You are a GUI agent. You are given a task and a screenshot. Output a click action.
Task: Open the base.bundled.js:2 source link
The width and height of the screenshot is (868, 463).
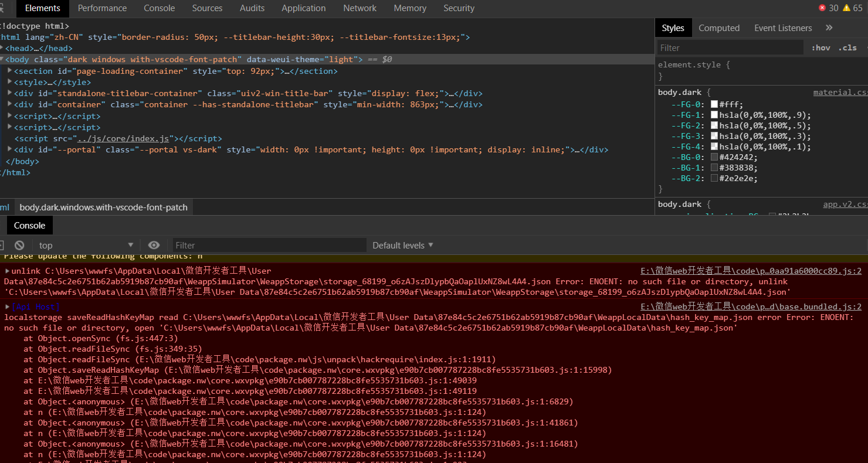tap(751, 307)
